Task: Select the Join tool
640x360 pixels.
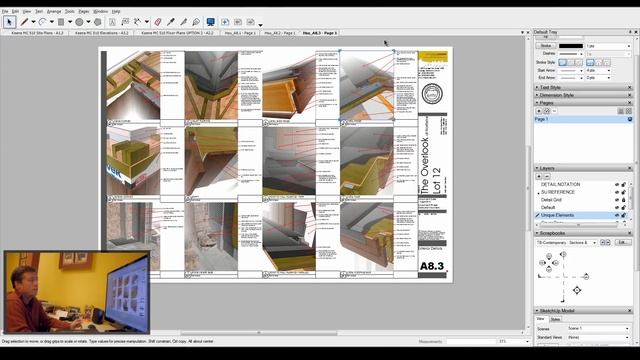Action: tap(196, 22)
